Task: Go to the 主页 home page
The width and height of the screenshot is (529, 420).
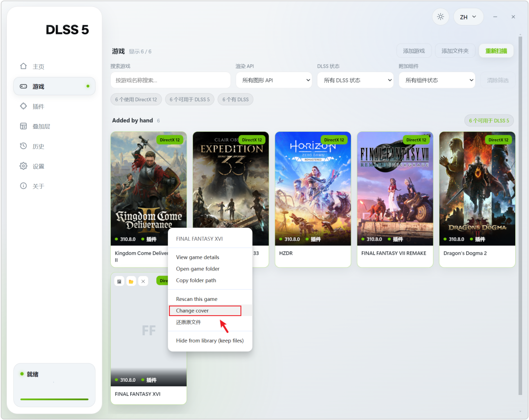Action: point(54,67)
